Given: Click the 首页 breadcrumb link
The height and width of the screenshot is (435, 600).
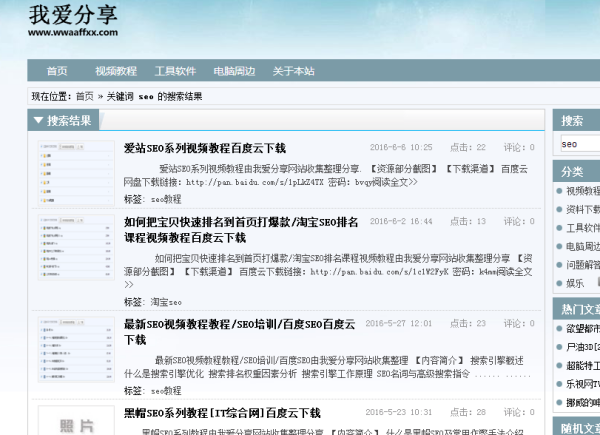Looking at the screenshot, I should point(85,96).
